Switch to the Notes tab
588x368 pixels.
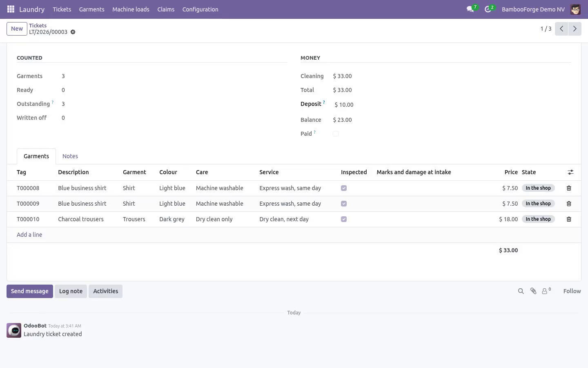[x=70, y=156]
